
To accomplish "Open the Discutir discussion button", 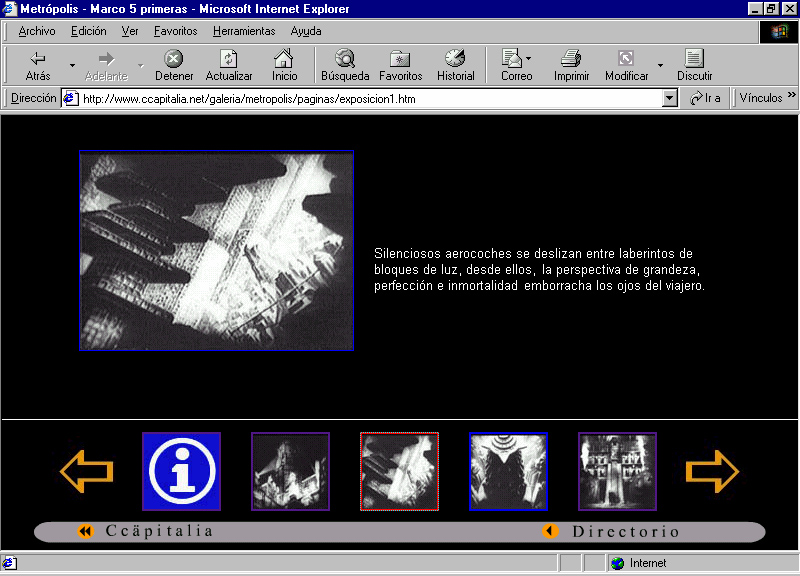I will (694, 65).
